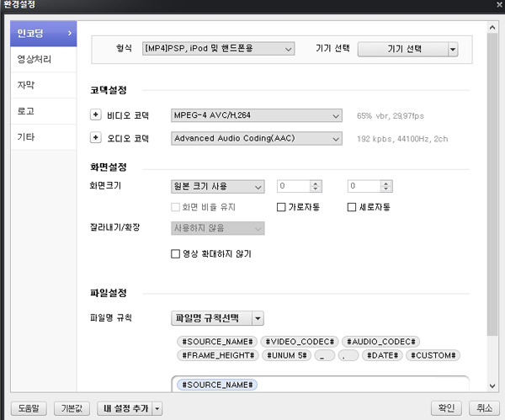Add the #CUSTOM# tag
The height and width of the screenshot is (420, 505).
(433, 355)
